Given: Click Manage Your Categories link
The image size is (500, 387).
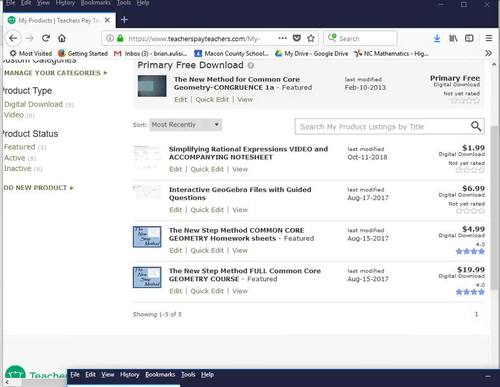Looking at the screenshot, I should point(55,73).
